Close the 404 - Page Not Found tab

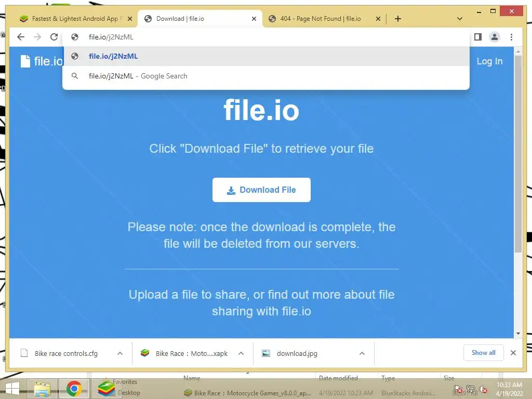[x=378, y=19]
